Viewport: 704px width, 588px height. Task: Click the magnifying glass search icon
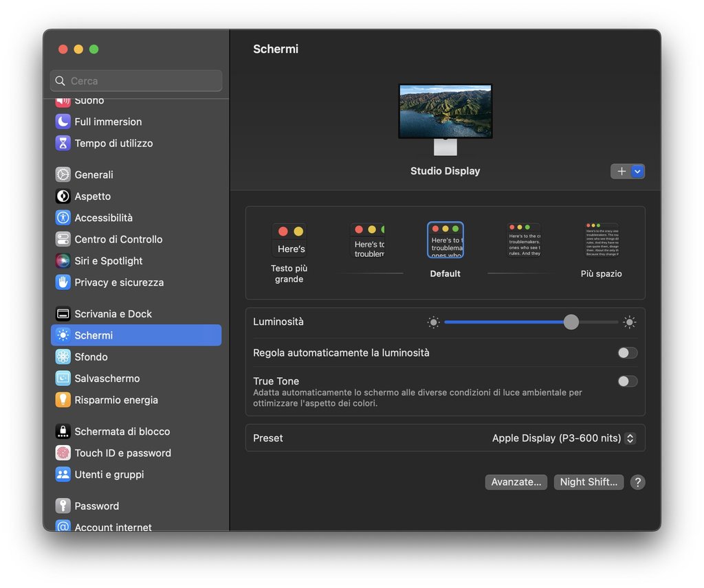pyautogui.click(x=60, y=81)
